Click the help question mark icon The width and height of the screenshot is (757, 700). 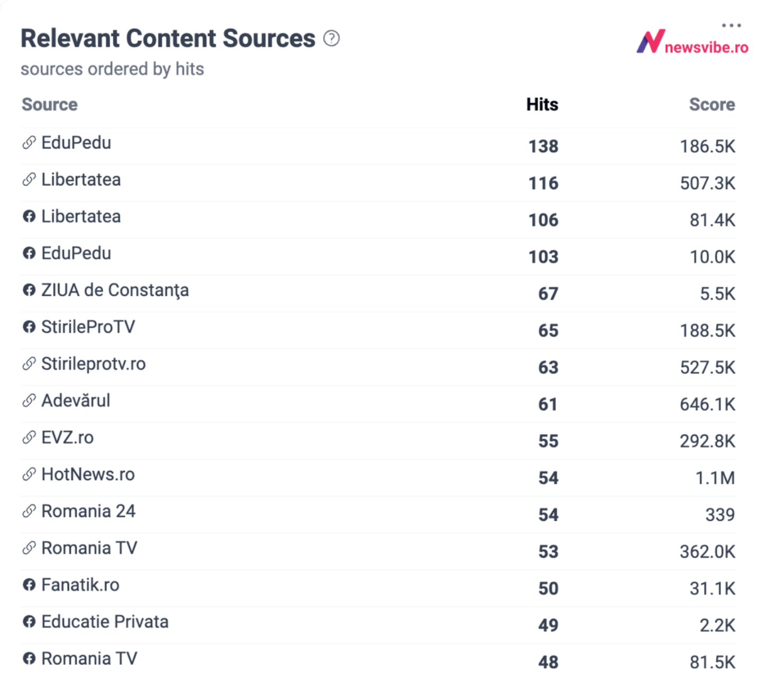[x=331, y=39]
